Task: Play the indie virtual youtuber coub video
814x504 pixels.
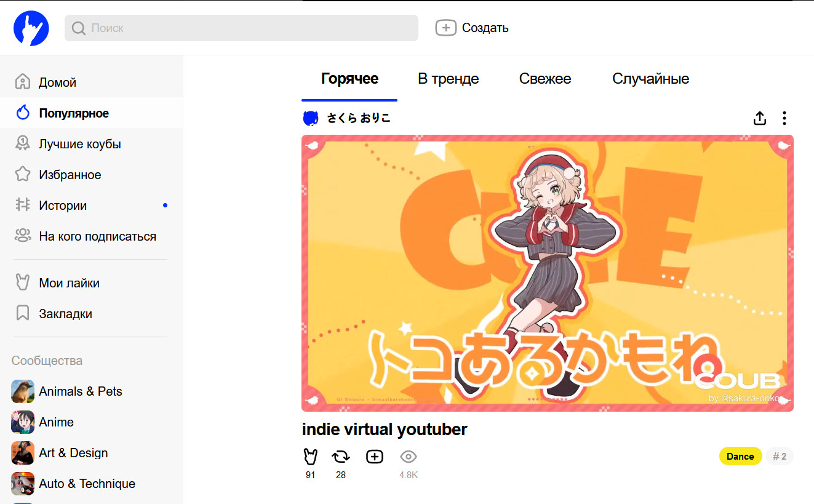Action: click(x=548, y=273)
